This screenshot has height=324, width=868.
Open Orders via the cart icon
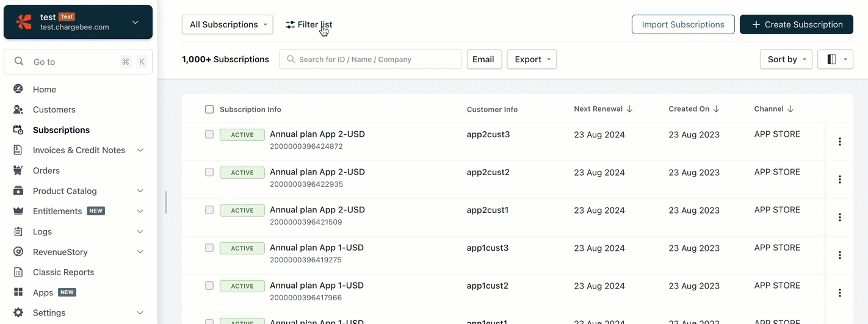[18, 171]
